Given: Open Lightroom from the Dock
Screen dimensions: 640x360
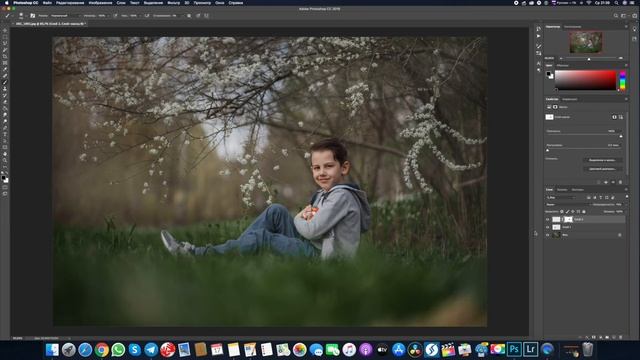Looking at the screenshot, I should pos(530,349).
